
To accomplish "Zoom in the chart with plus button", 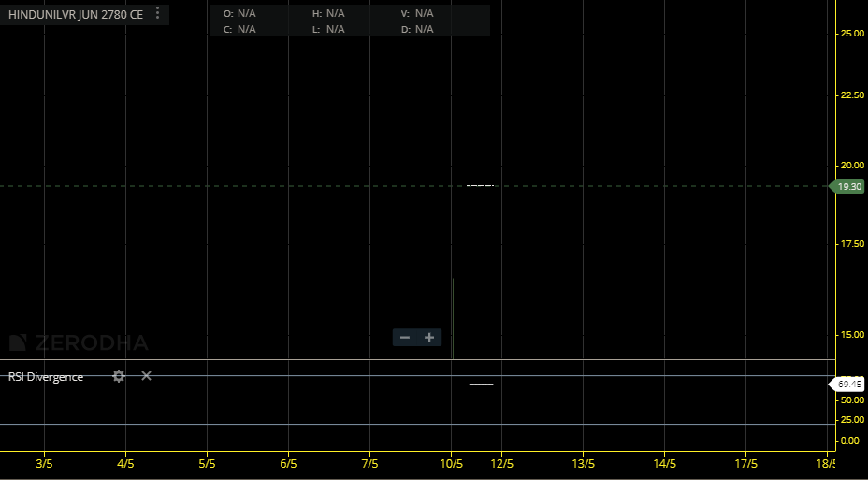I will click(429, 338).
